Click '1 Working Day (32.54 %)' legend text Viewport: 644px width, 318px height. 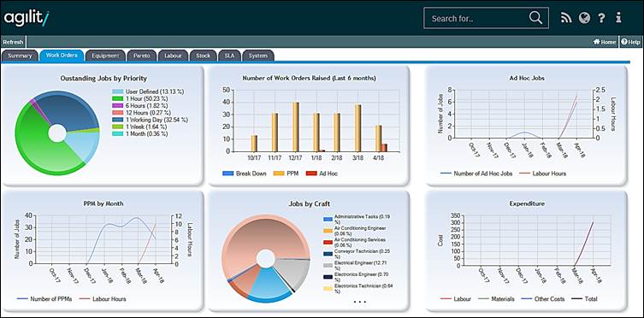coord(157,120)
